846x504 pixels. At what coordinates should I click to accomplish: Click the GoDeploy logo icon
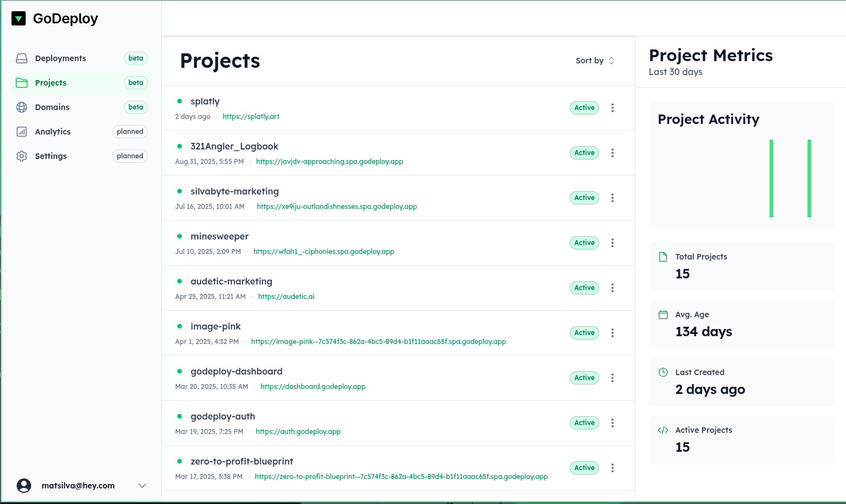(19, 19)
